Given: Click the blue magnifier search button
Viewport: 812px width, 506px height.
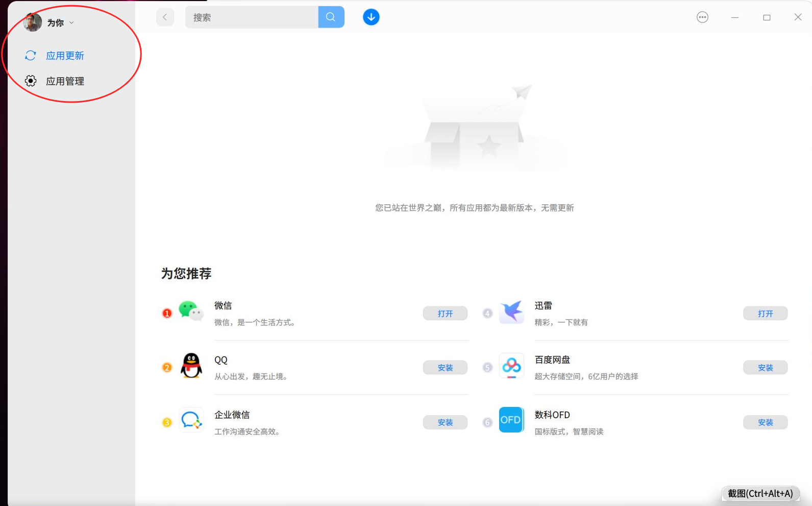Looking at the screenshot, I should (331, 17).
